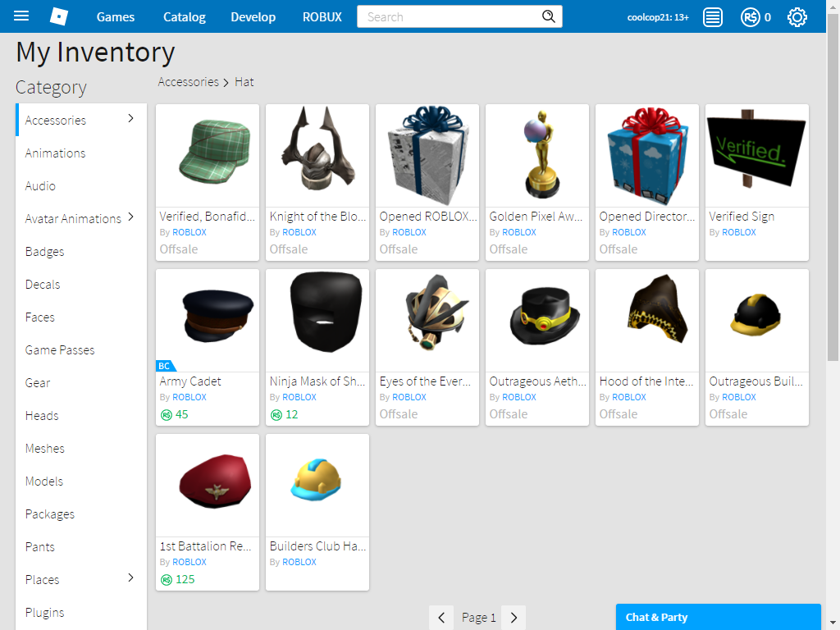Image resolution: width=840 pixels, height=630 pixels.
Task: Open the green plaid Verified Bonafide hat thumbnail
Action: coord(208,155)
